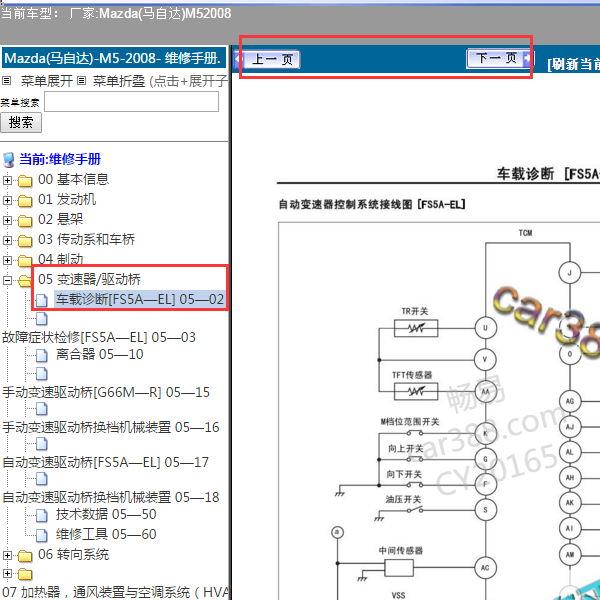Click the 油压开关 label in diagram
Image resolution: width=600 pixels, height=600 pixels.
(x=403, y=499)
